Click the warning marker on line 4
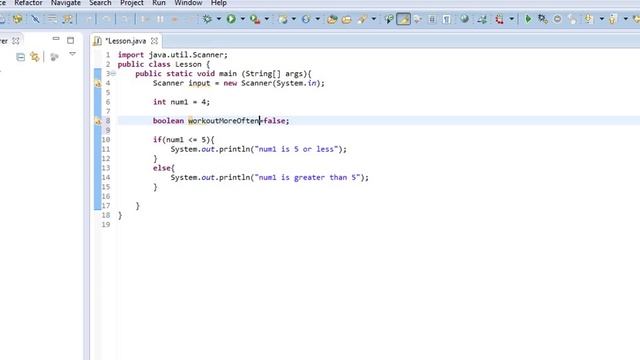The image size is (640, 360). pyautogui.click(x=98, y=83)
